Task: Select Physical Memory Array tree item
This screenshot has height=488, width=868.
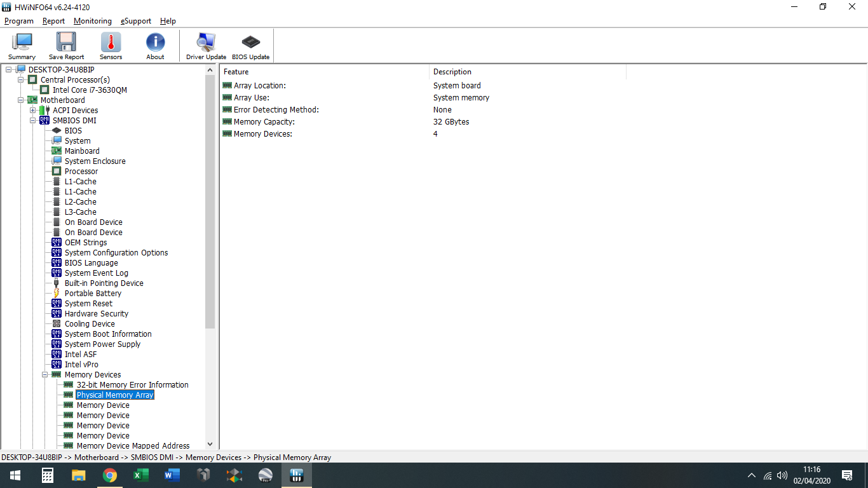Action: click(x=115, y=395)
